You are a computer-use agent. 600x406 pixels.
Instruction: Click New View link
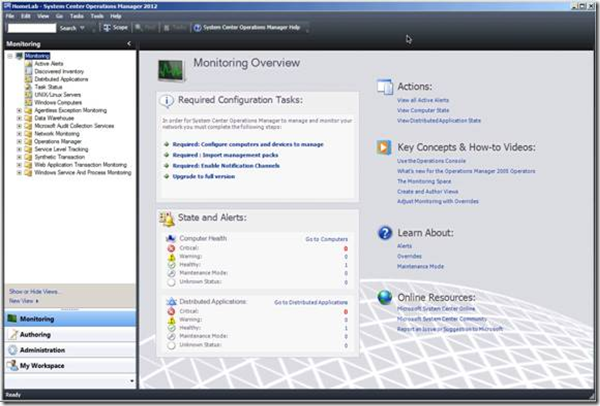23,301
